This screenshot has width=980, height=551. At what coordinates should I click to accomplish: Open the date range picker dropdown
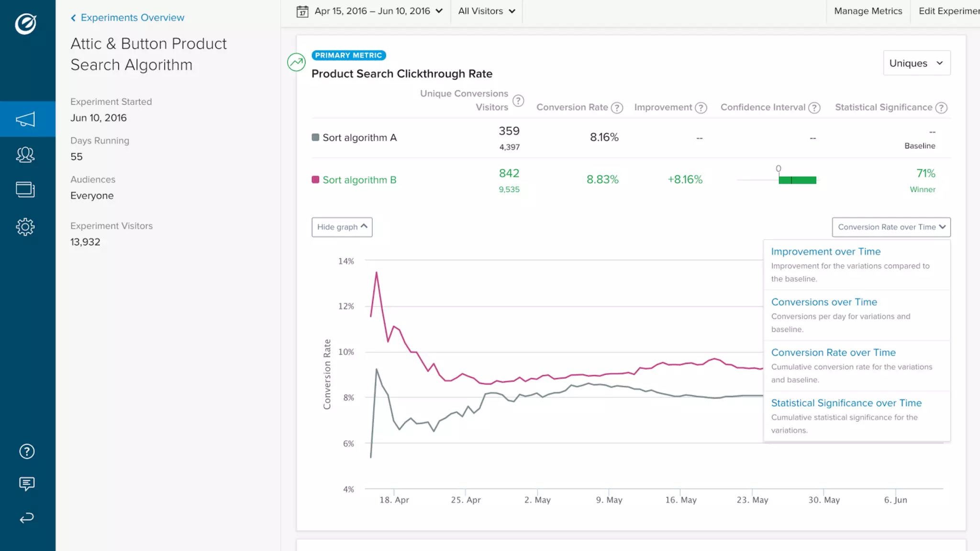tap(370, 11)
